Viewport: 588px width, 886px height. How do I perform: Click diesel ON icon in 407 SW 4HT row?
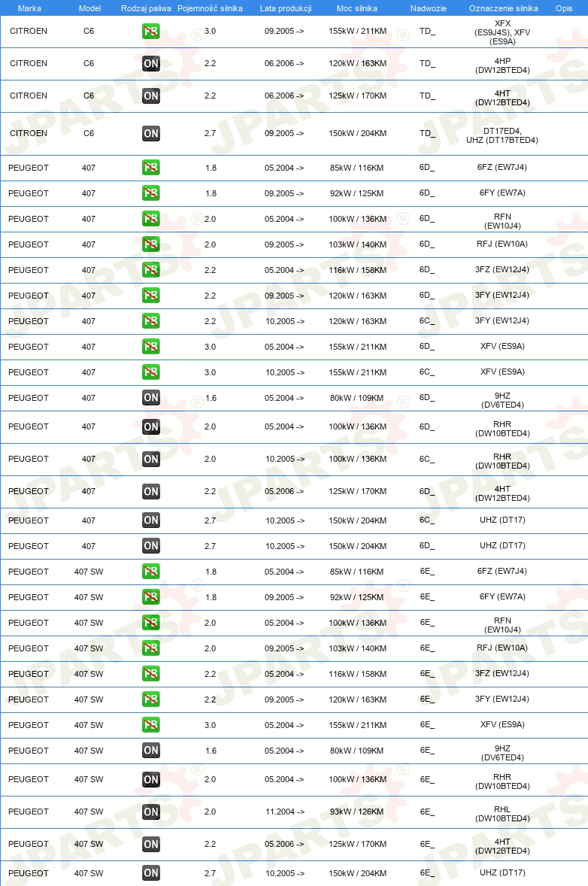click(151, 844)
